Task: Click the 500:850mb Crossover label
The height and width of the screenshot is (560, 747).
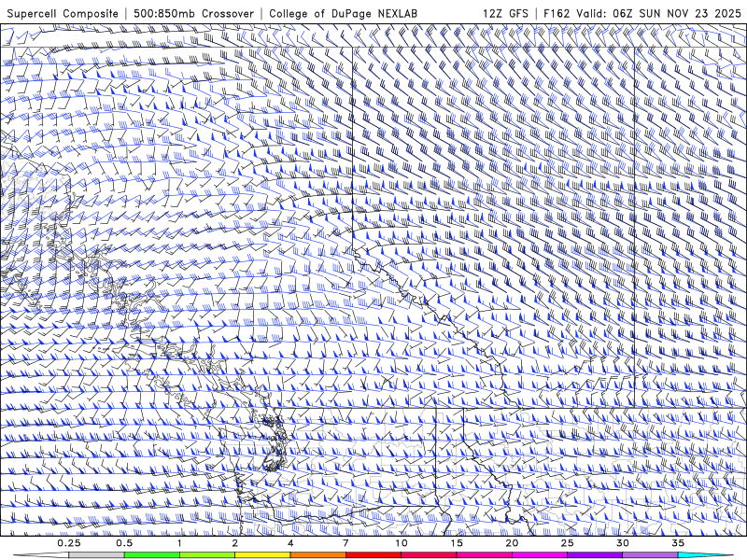Action: 193,13
